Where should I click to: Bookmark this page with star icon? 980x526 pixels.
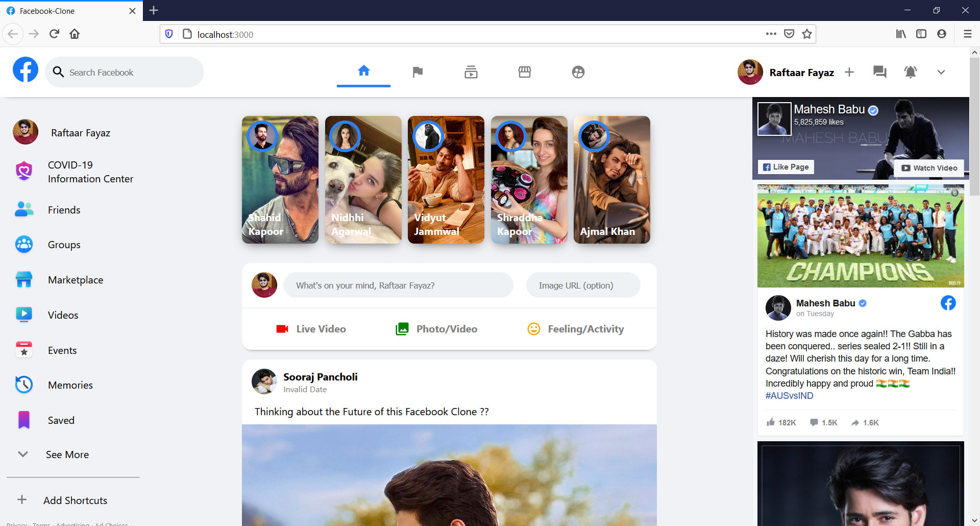(x=807, y=34)
